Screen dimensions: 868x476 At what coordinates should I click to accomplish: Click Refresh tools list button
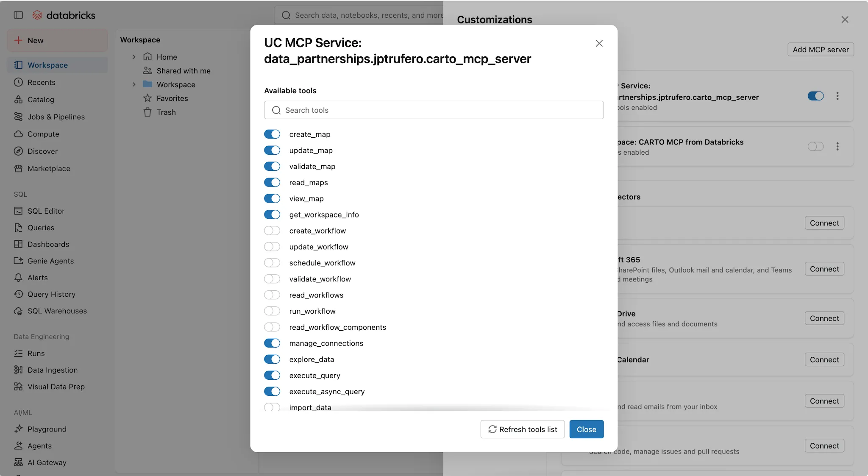523,429
